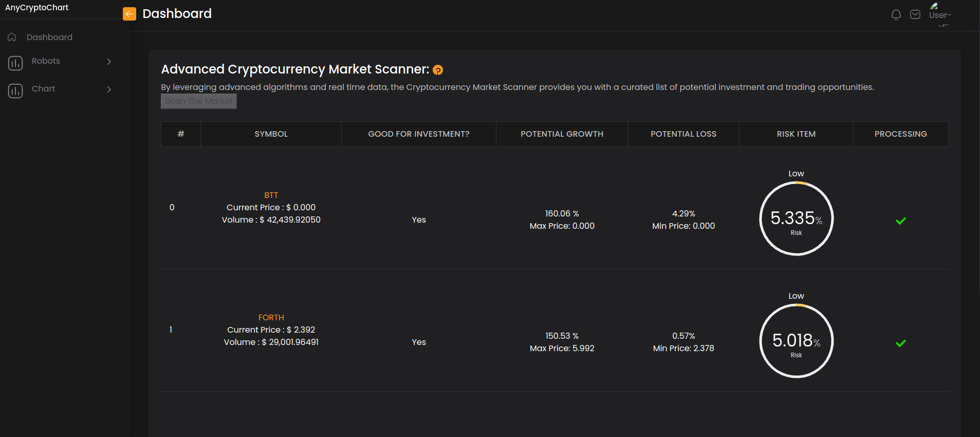Click the GOOD FOR INVESTMENT? column header
The image size is (980, 437).
419,134
